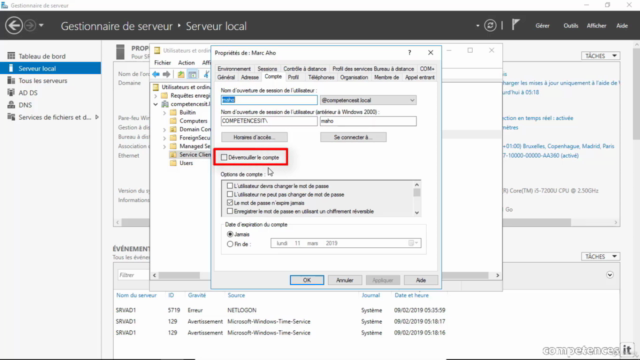Open the Fichier menu in AD console

pos(162,62)
